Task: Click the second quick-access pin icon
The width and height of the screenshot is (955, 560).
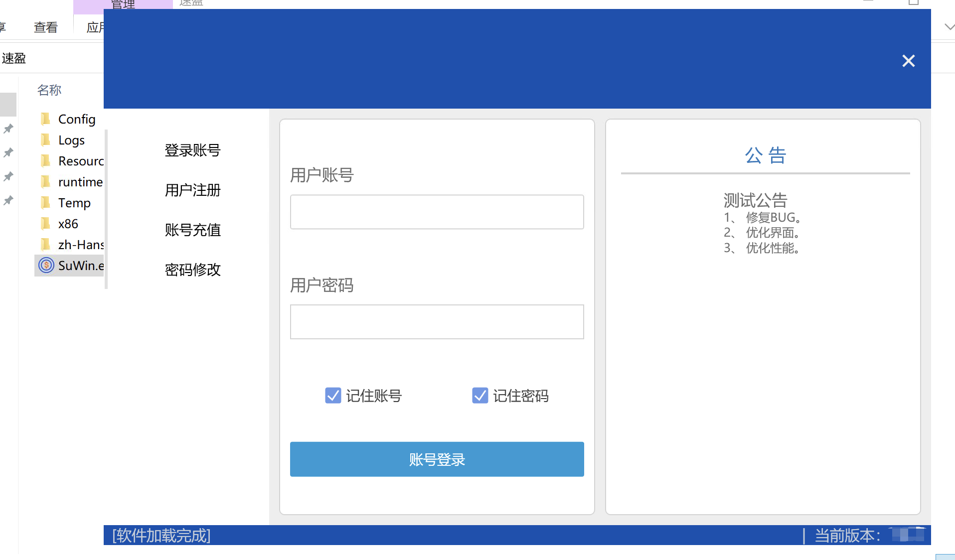Action: click(x=8, y=152)
